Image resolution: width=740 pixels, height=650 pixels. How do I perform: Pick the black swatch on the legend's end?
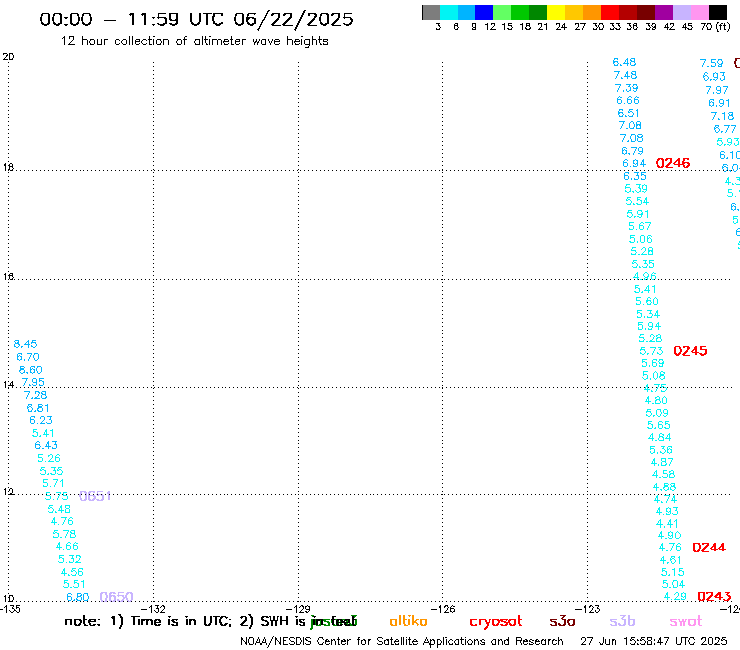718,12
